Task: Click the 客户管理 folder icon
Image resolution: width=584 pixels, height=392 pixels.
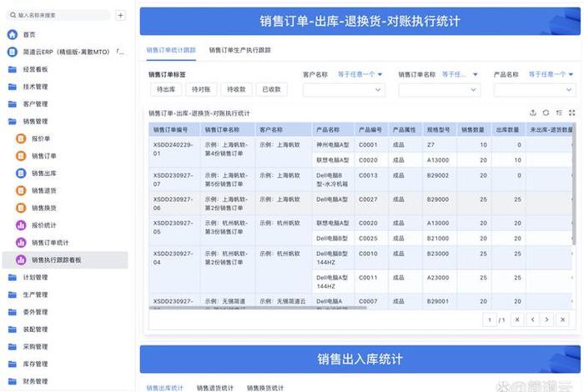Action: [x=13, y=104]
